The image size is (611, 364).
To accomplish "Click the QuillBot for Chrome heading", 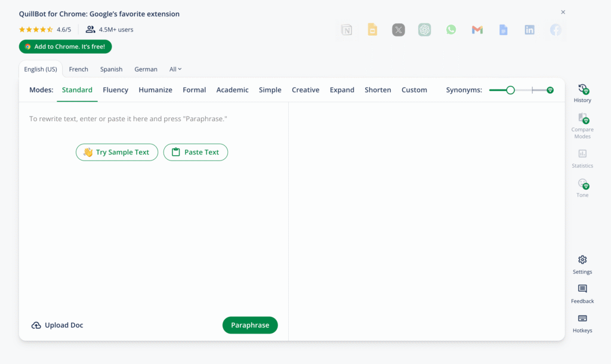I will [x=100, y=14].
